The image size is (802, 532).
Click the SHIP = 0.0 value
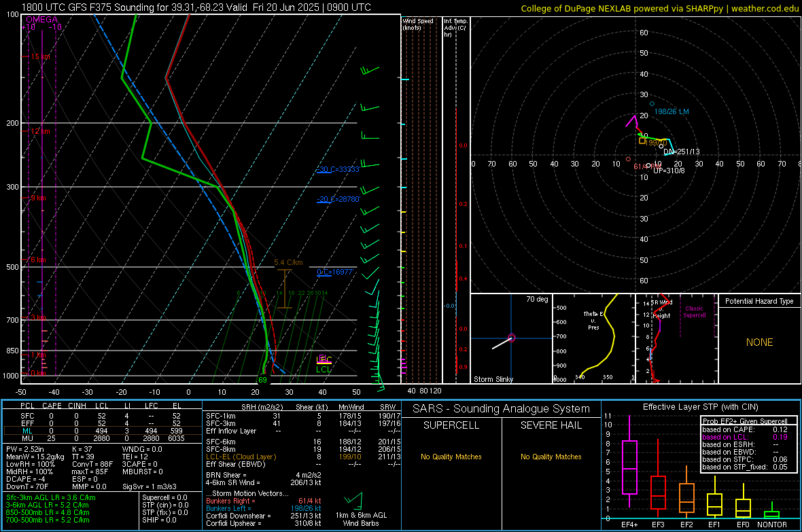[x=159, y=520]
